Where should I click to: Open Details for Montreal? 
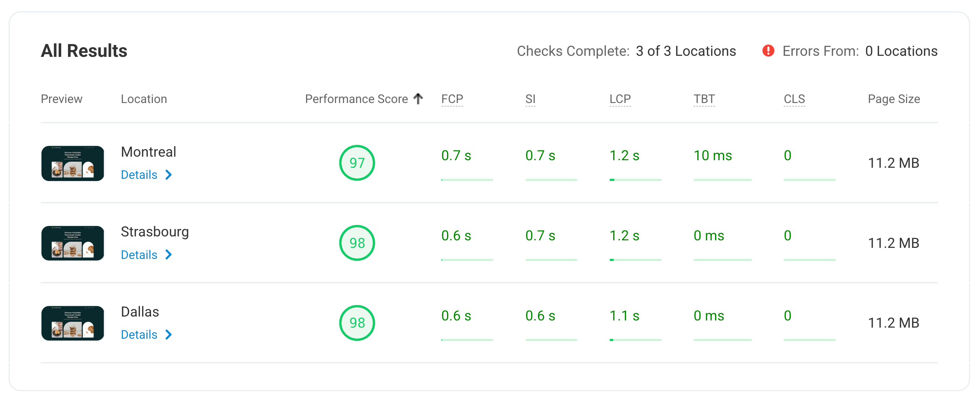(x=139, y=175)
